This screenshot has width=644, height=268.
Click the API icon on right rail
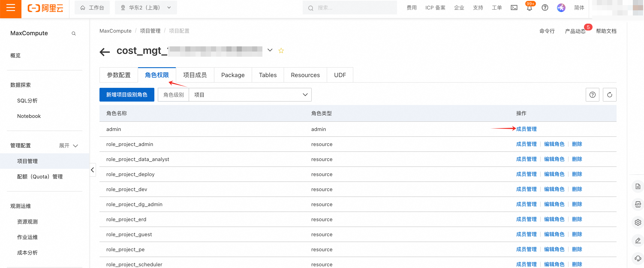(638, 204)
